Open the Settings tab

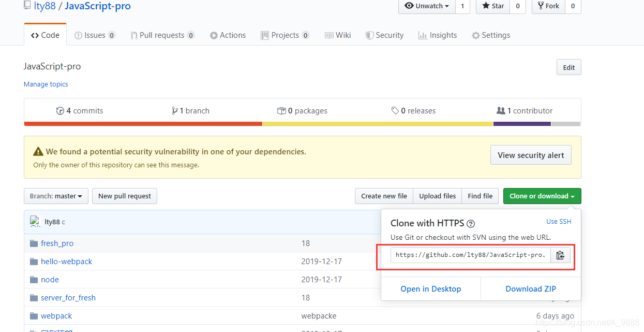click(491, 35)
